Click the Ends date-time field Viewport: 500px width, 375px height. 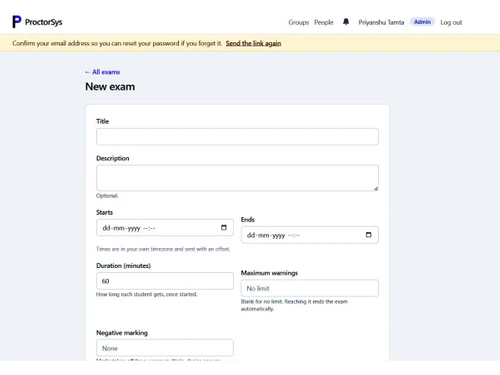tap(310, 235)
